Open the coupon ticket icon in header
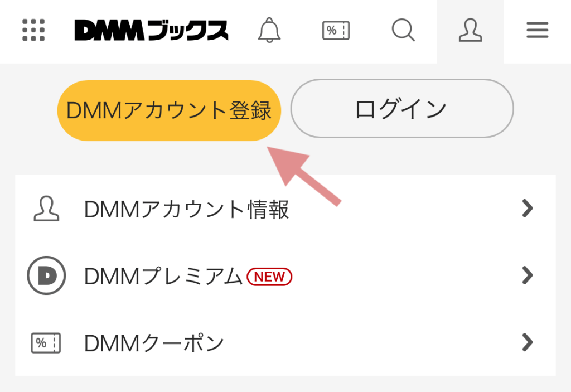Viewport: 571px width, 392px height. 336,30
